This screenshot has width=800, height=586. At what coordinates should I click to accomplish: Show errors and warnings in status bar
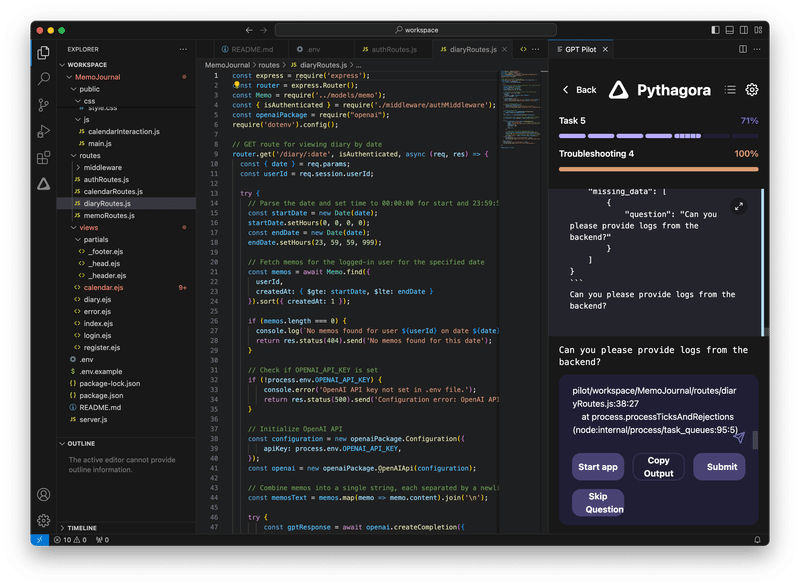point(70,540)
